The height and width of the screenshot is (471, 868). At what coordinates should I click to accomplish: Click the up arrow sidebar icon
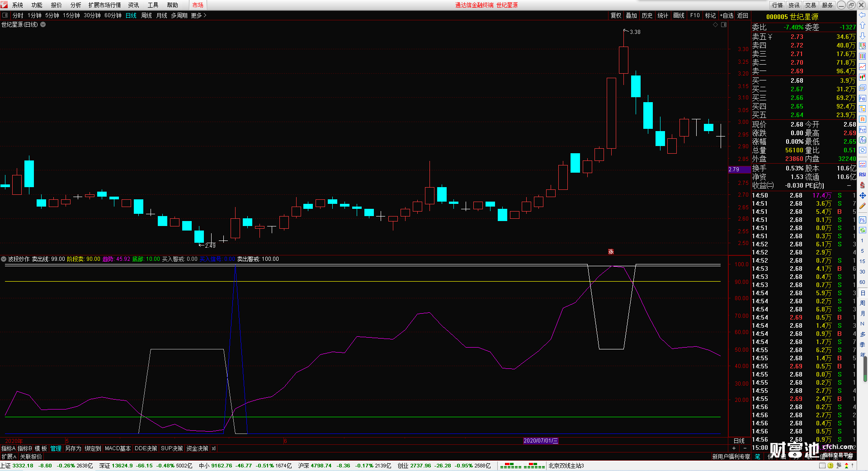863,25
